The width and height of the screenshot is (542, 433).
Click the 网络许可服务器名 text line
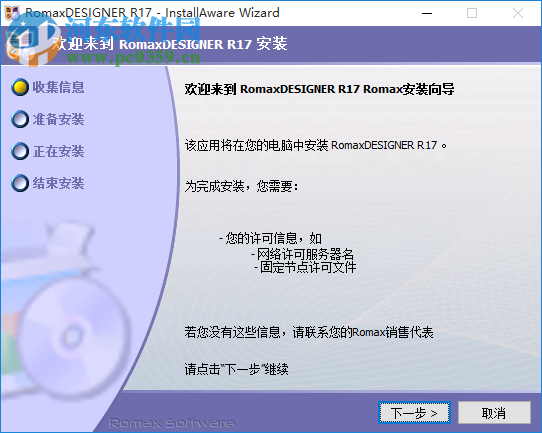pos(302,255)
